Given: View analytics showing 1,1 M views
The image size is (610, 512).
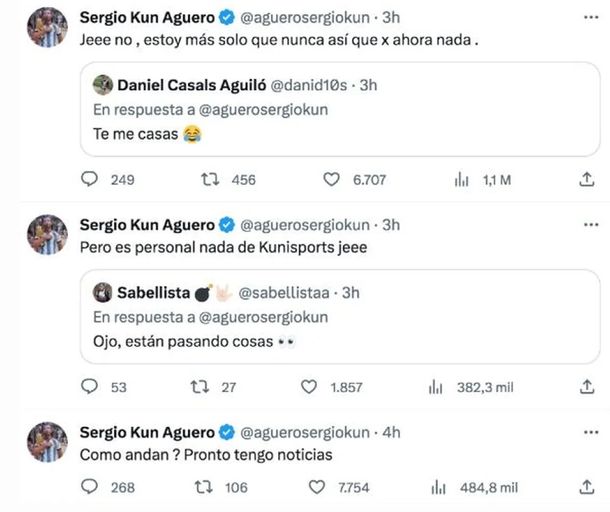Looking at the screenshot, I should coord(462,180).
